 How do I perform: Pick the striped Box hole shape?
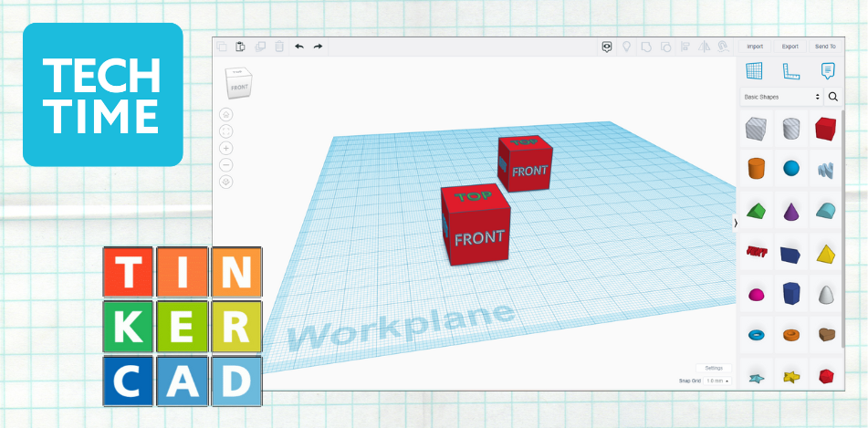[756, 129]
